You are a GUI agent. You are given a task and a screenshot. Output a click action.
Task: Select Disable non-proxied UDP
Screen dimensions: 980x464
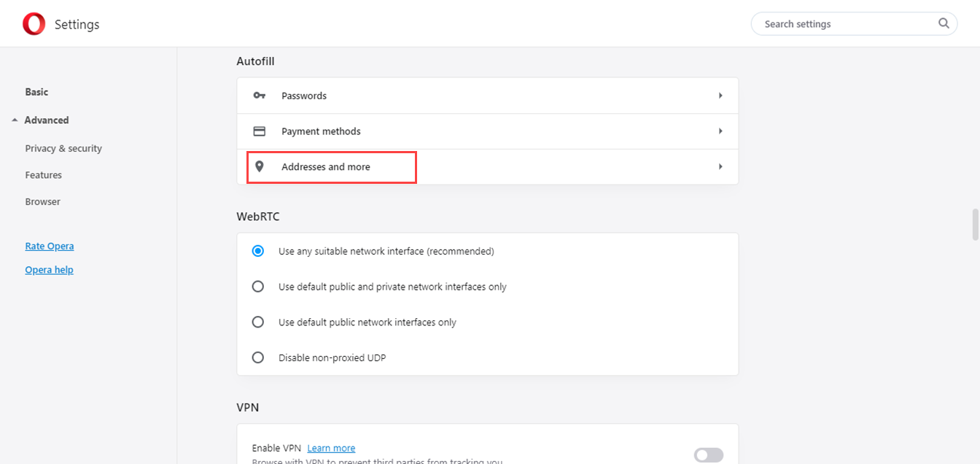257,357
